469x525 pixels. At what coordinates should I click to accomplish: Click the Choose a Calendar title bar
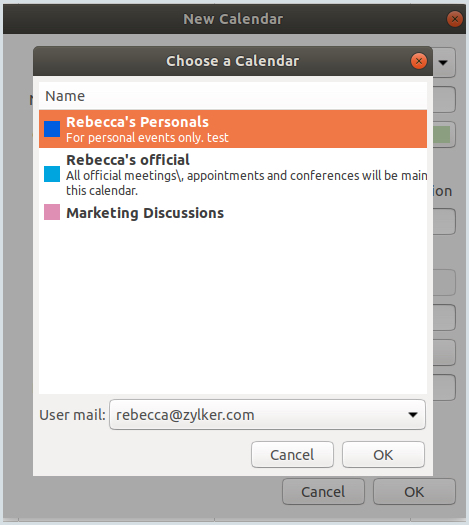(x=233, y=61)
